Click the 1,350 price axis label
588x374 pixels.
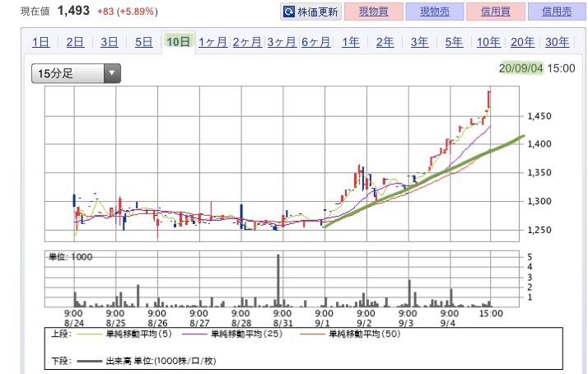(539, 172)
